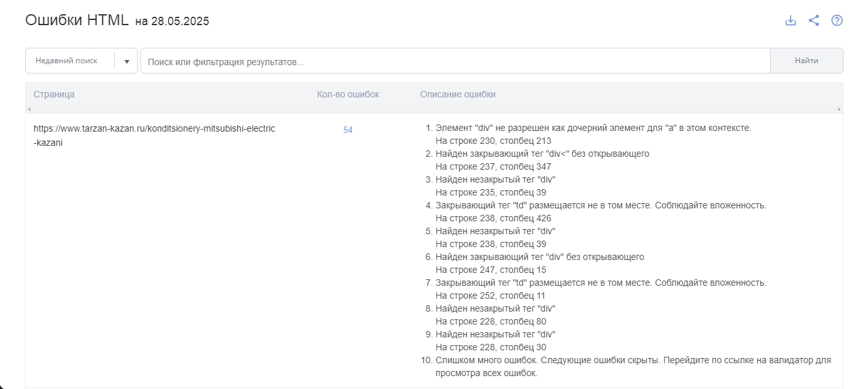Sort by the "Кол-во ошибок" column header

(x=348, y=94)
